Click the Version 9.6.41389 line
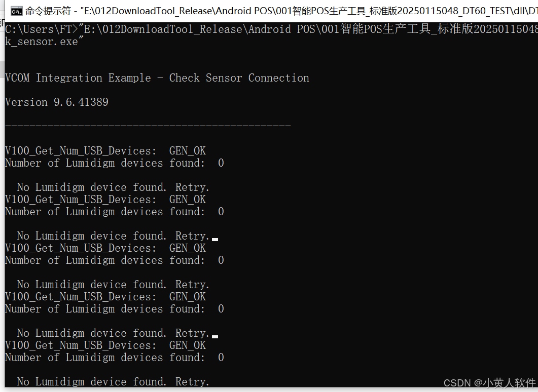The image size is (538, 392). tap(56, 102)
